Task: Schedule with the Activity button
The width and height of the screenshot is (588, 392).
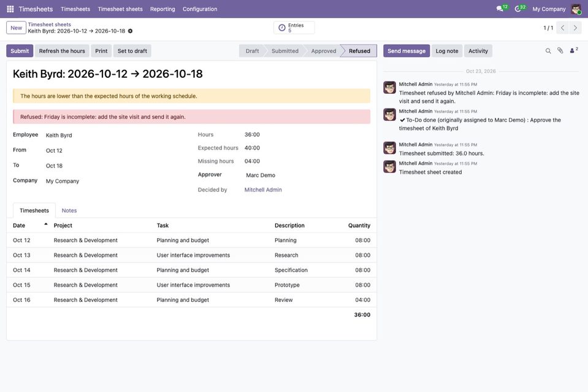Action: 478,51
